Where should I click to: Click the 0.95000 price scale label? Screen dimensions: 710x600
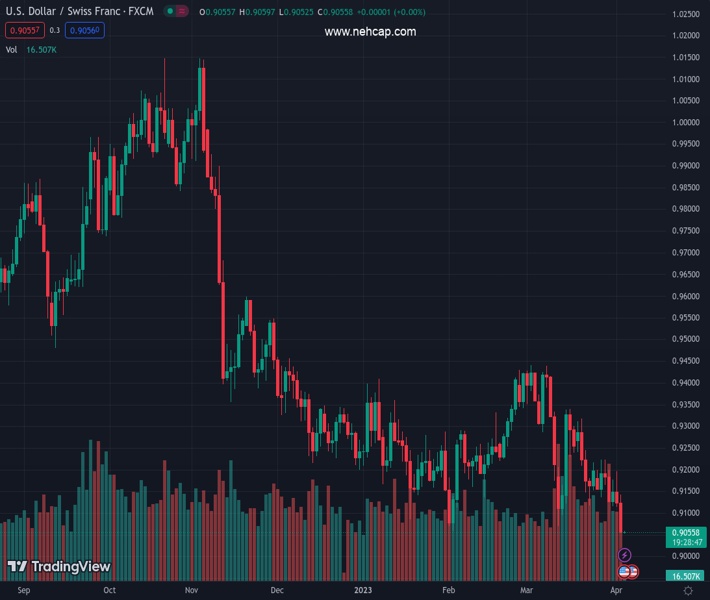(x=686, y=339)
